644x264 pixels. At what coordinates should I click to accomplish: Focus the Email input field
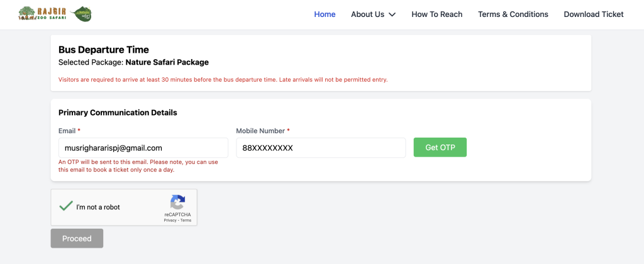(x=143, y=148)
